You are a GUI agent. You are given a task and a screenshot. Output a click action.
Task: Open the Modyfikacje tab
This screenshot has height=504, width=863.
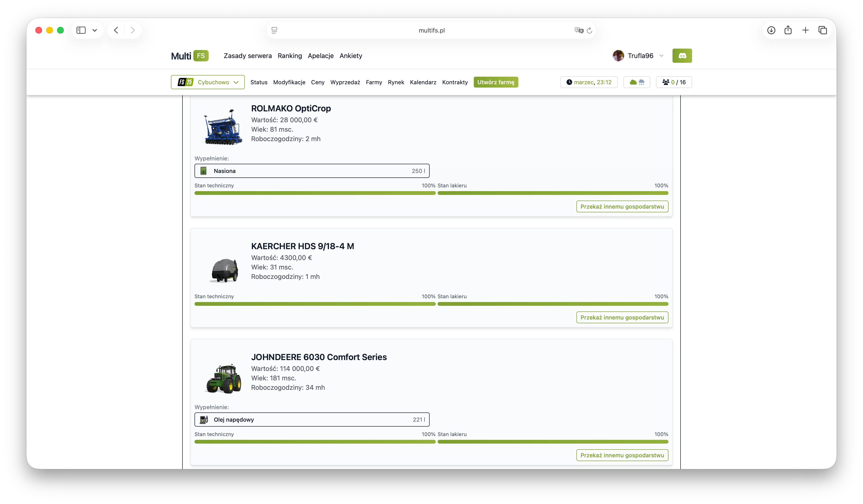click(289, 82)
